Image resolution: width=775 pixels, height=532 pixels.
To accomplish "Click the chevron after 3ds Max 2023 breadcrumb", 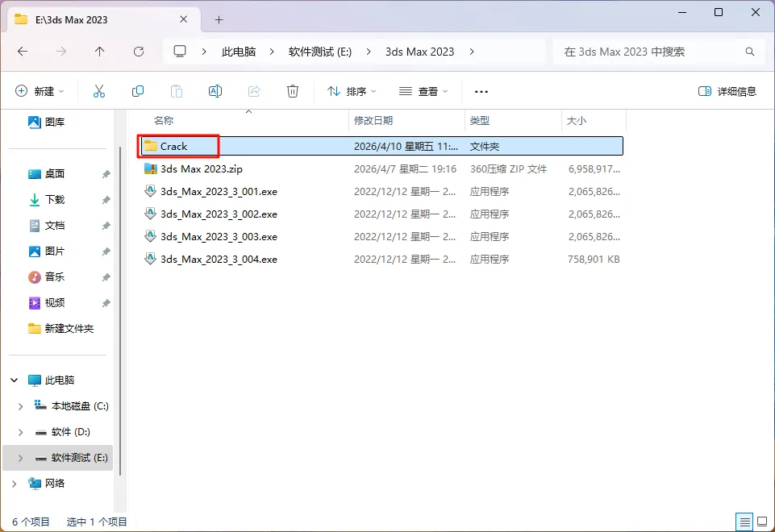I will click(472, 52).
